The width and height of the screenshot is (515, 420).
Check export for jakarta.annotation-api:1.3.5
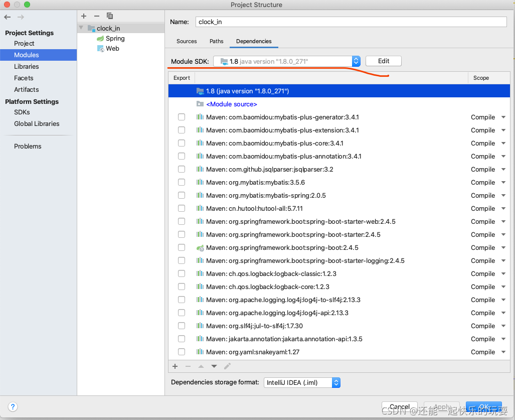tap(182, 339)
